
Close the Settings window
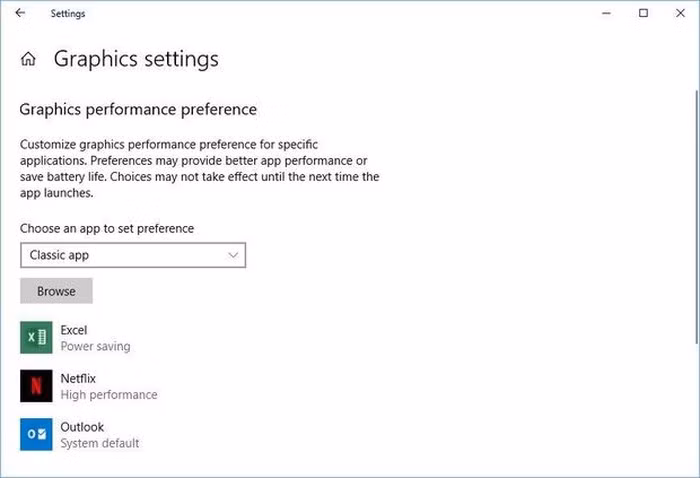click(680, 13)
